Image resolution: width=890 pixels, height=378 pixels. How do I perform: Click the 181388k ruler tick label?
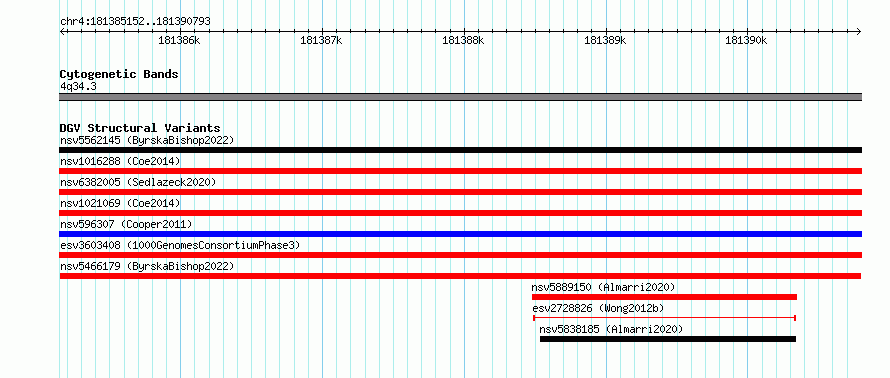point(463,40)
